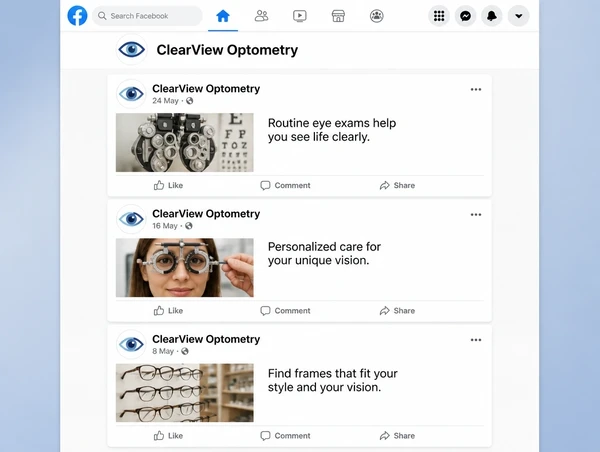Open the apps grid menu
The height and width of the screenshot is (452, 600).
pyautogui.click(x=439, y=16)
